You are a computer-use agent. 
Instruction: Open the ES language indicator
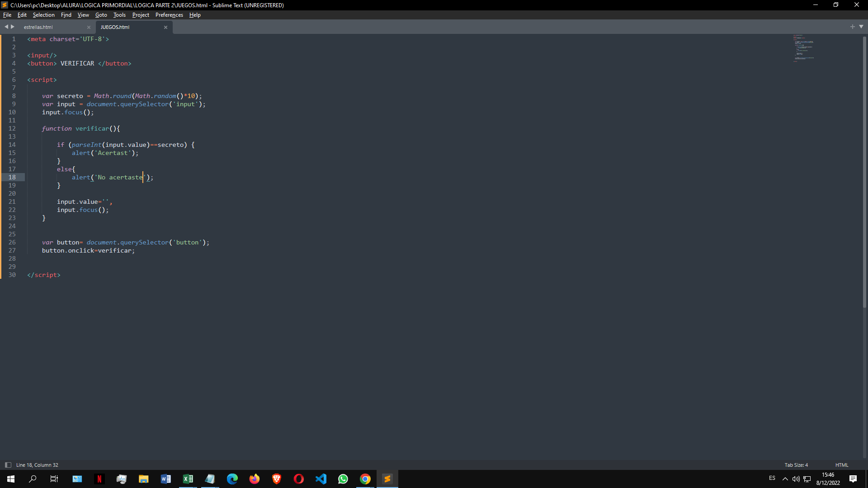pos(772,479)
